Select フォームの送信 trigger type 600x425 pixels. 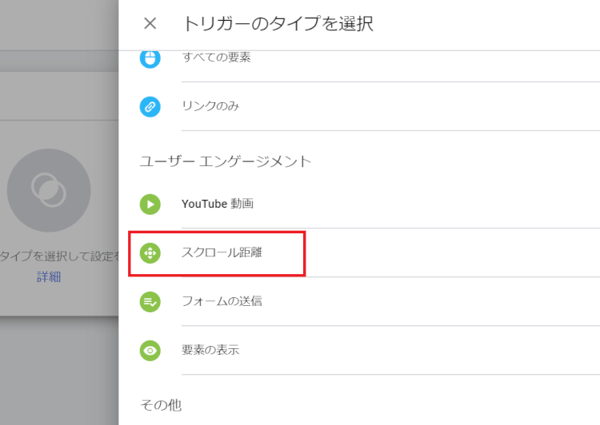[x=222, y=301]
